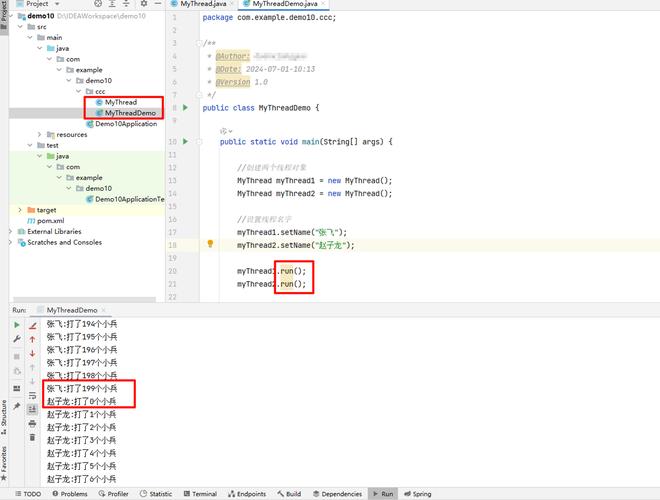Viewport: 660px width, 500px height.
Task: Click the run gutter arrow beside class MyThreadDemo
Action: [x=186, y=107]
